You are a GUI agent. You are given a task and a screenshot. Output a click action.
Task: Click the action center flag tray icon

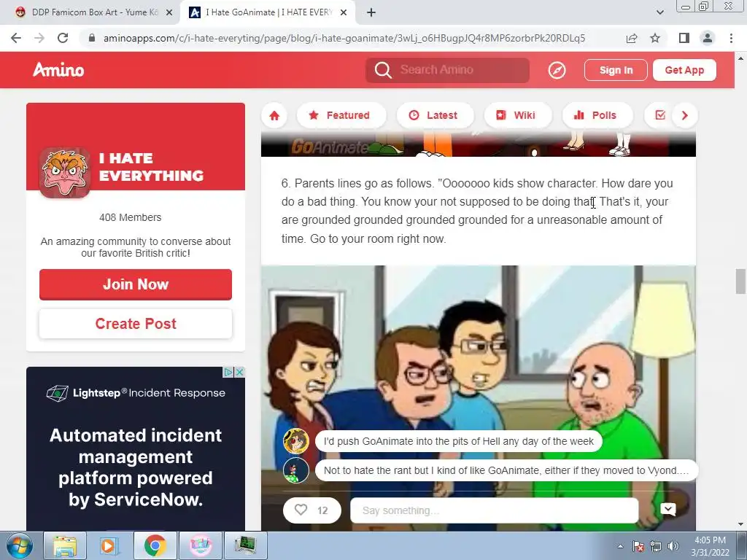pos(638,546)
